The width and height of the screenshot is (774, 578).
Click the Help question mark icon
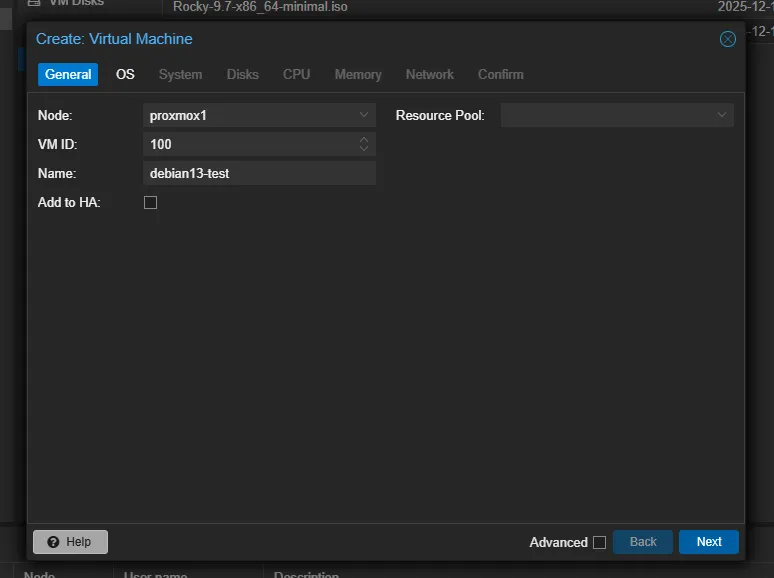(x=54, y=542)
